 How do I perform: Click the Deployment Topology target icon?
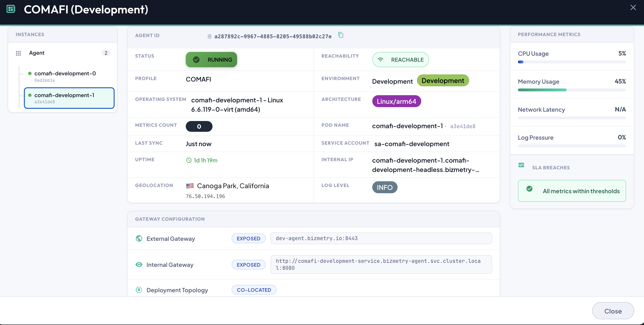click(139, 290)
